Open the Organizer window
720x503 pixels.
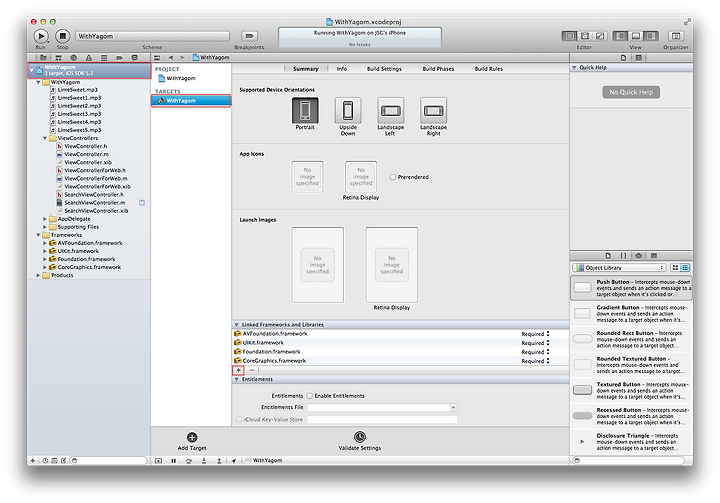point(675,36)
